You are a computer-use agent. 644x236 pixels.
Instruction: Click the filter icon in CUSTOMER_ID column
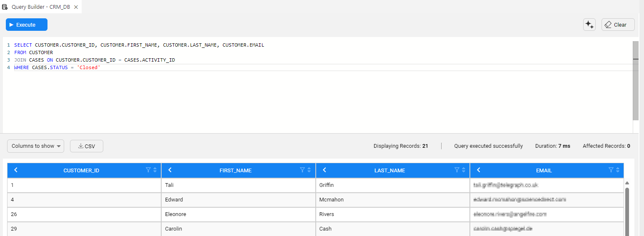point(148,170)
